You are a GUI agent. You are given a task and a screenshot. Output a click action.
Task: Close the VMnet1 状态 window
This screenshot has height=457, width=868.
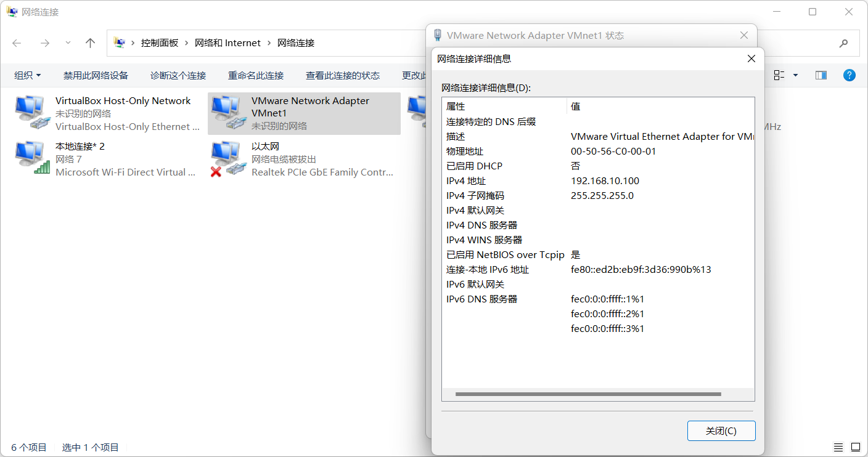(x=744, y=36)
